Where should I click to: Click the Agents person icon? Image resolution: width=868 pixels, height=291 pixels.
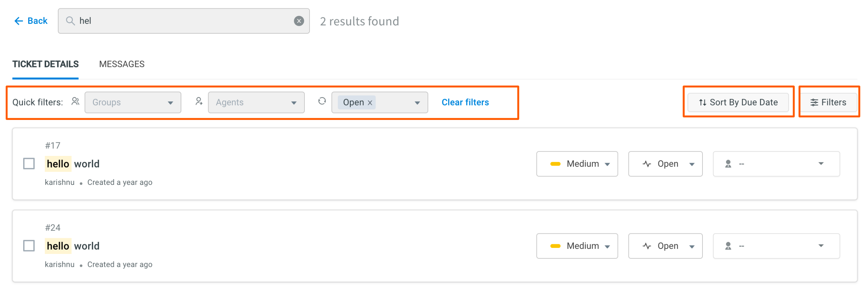click(x=199, y=101)
